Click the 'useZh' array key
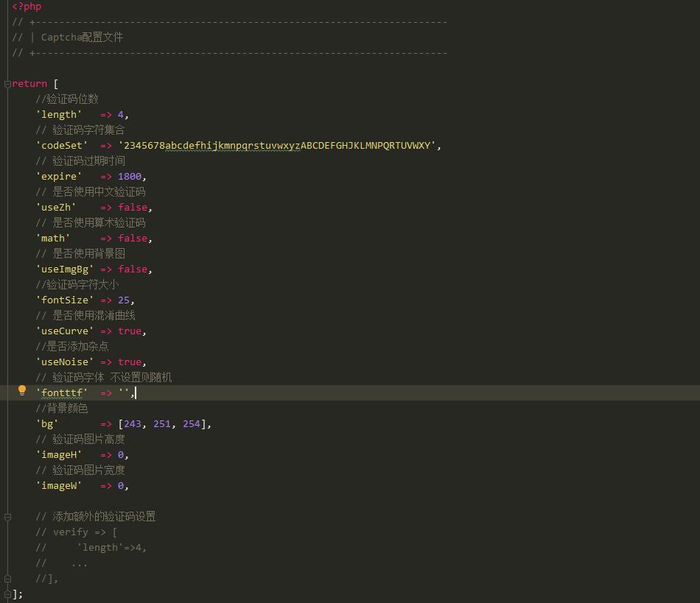700x603 pixels. (x=56, y=208)
